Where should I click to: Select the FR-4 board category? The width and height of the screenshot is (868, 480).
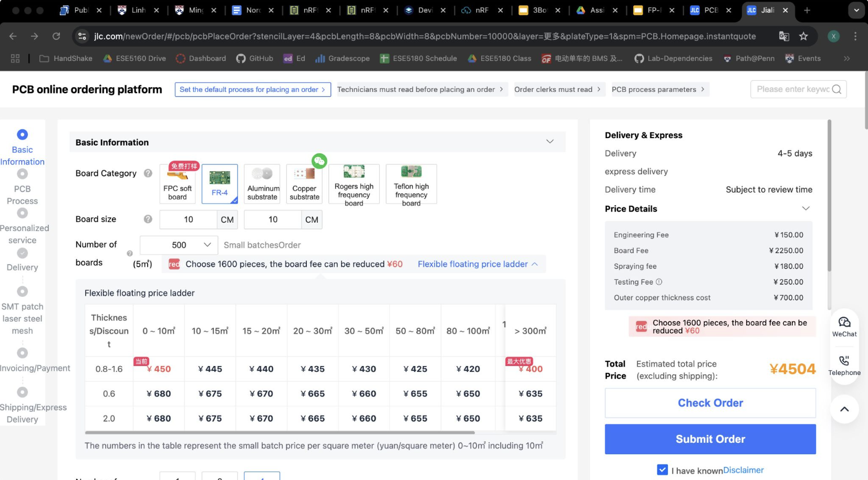point(220,184)
